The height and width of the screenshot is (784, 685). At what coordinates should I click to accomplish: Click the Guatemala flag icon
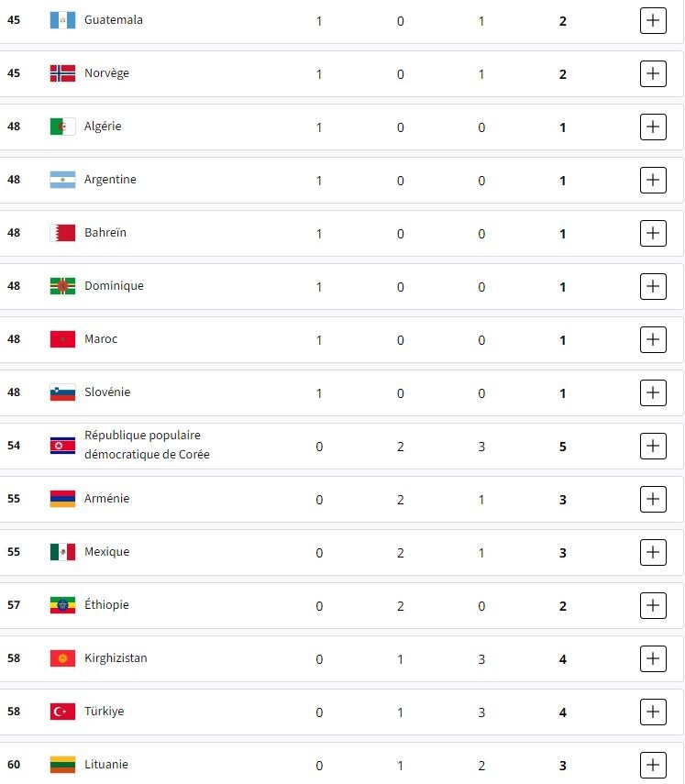click(x=62, y=20)
